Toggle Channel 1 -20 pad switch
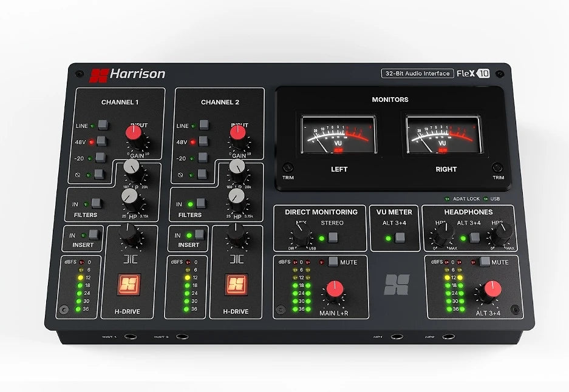This screenshot has height=392, width=569. click(x=101, y=157)
